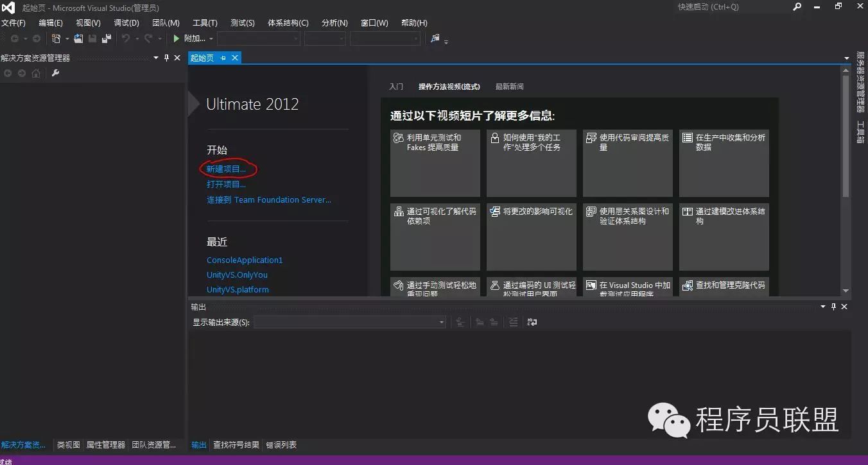Open recent project UnityVS.platform

pyautogui.click(x=238, y=289)
